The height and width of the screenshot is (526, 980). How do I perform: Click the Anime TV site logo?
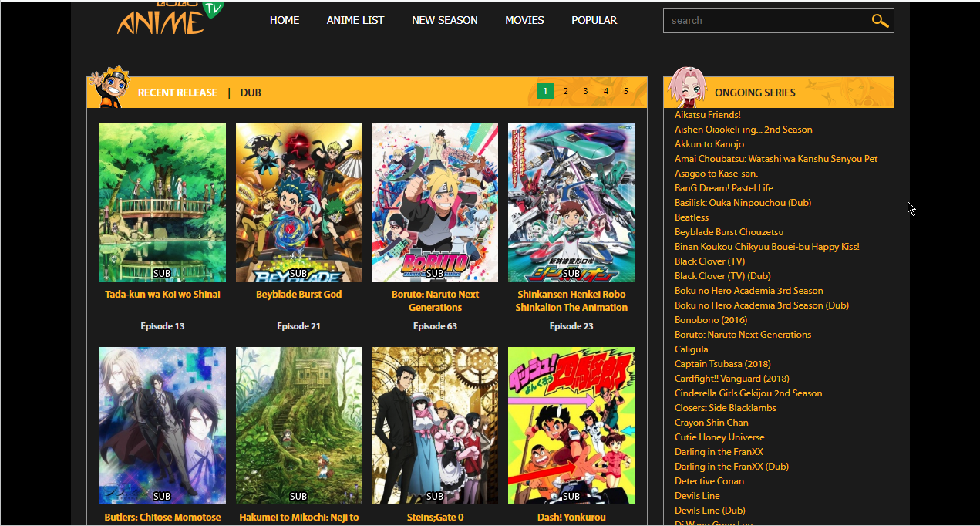170,18
